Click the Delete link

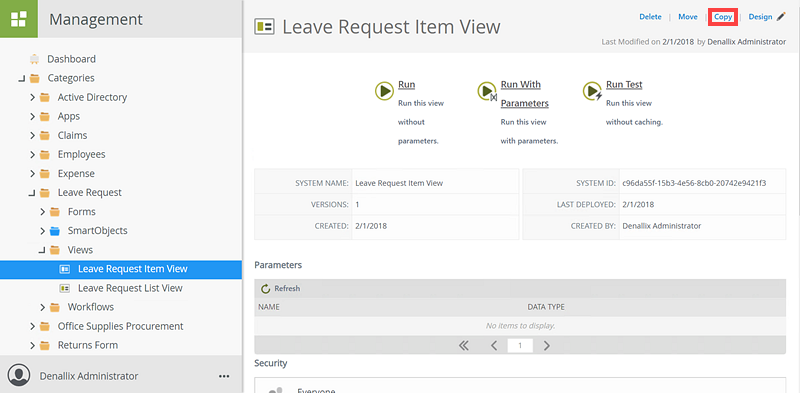(x=650, y=17)
